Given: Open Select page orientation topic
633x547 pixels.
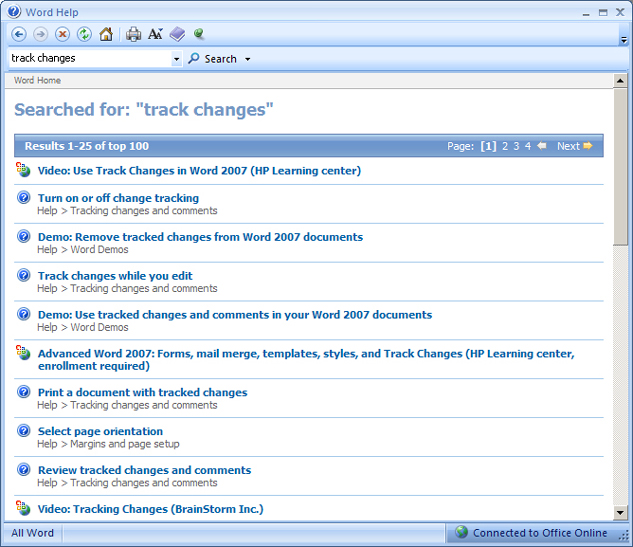Looking at the screenshot, I should coord(100,431).
